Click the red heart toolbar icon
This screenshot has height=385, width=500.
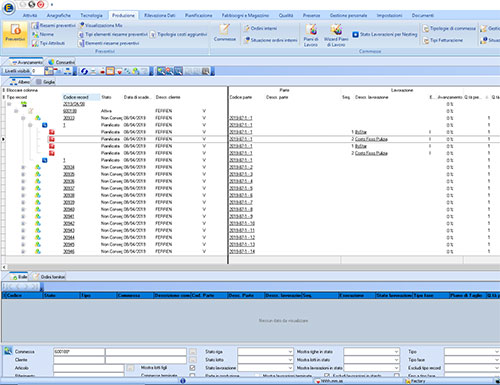[x=119, y=71]
